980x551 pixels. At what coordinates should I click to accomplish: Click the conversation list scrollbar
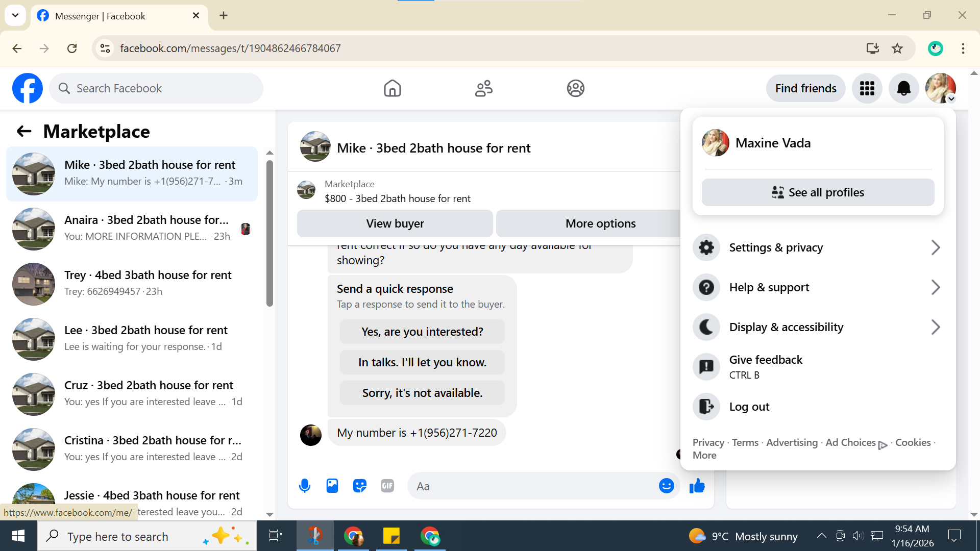(x=269, y=234)
